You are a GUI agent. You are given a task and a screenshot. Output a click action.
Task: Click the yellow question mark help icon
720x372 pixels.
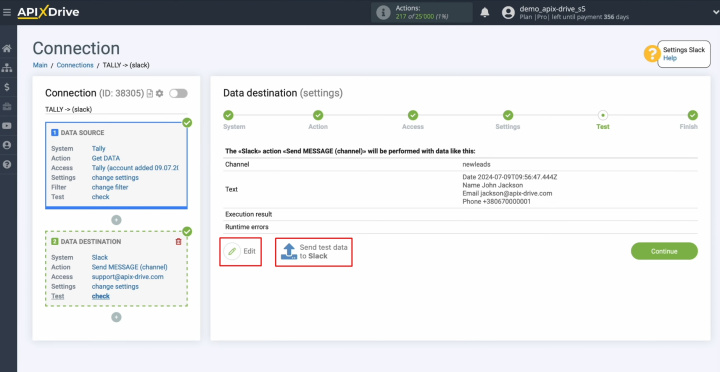pyautogui.click(x=652, y=54)
